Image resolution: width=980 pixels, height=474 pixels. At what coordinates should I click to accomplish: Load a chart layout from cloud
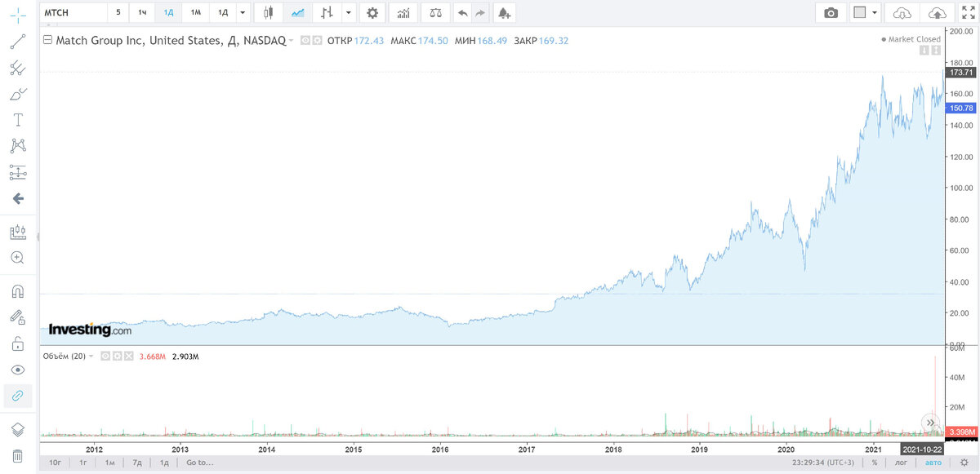pos(902,12)
